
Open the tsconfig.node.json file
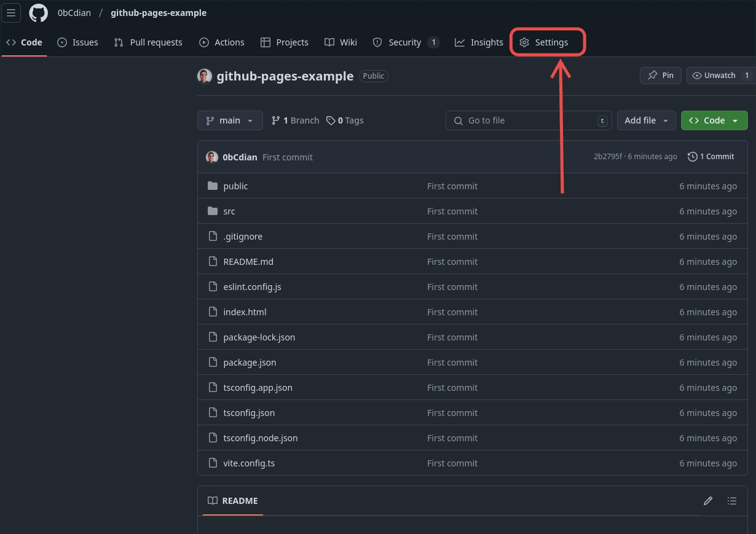260,438
